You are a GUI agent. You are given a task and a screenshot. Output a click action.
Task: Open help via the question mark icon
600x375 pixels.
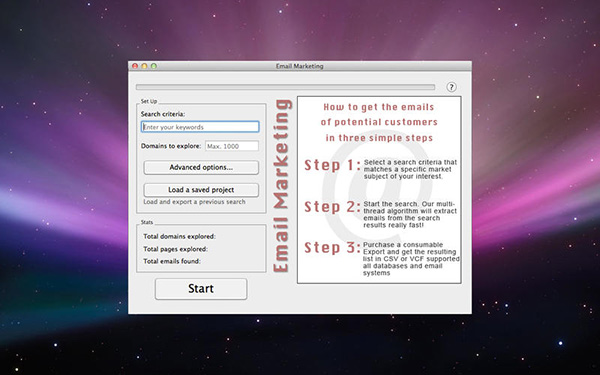(452, 87)
